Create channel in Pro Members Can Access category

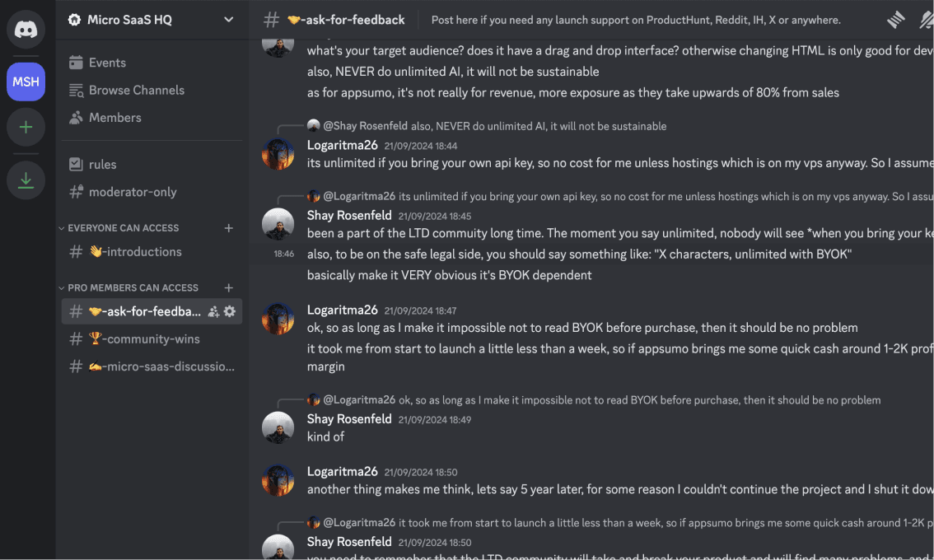[x=229, y=287]
